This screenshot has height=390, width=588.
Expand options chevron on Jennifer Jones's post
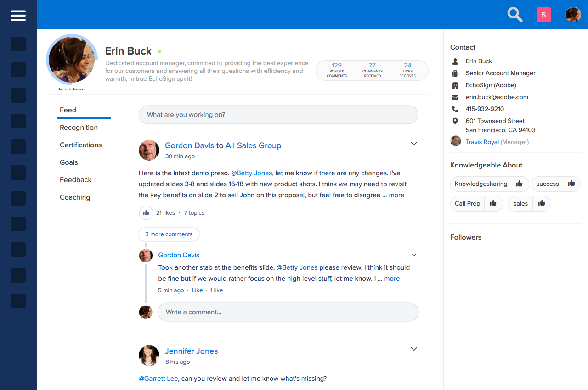tap(414, 349)
